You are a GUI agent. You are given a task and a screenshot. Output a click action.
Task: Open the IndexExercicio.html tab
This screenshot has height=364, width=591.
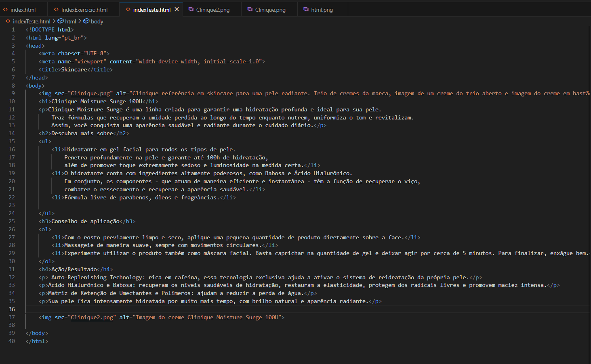[x=84, y=10]
